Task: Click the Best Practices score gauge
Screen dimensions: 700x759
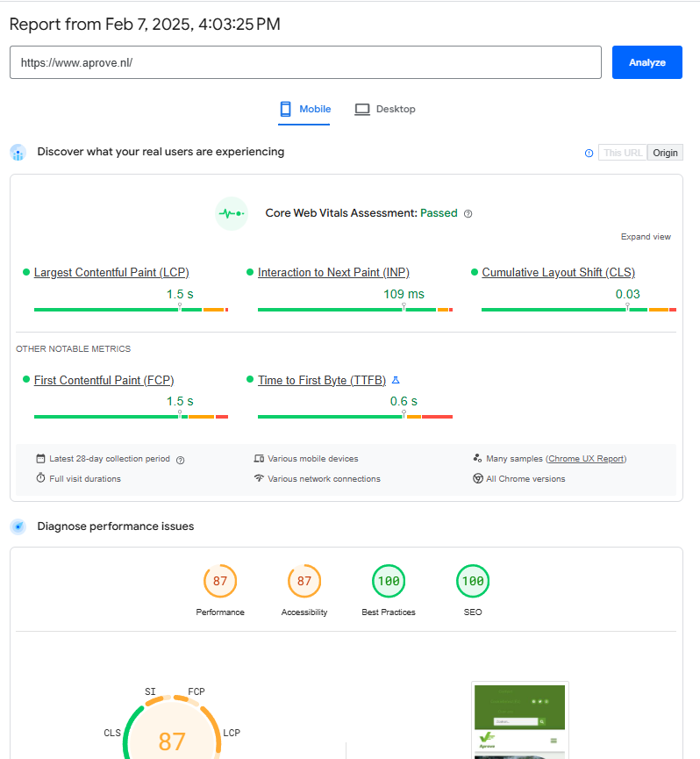Action: pyautogui.click(x=389, y=581)
